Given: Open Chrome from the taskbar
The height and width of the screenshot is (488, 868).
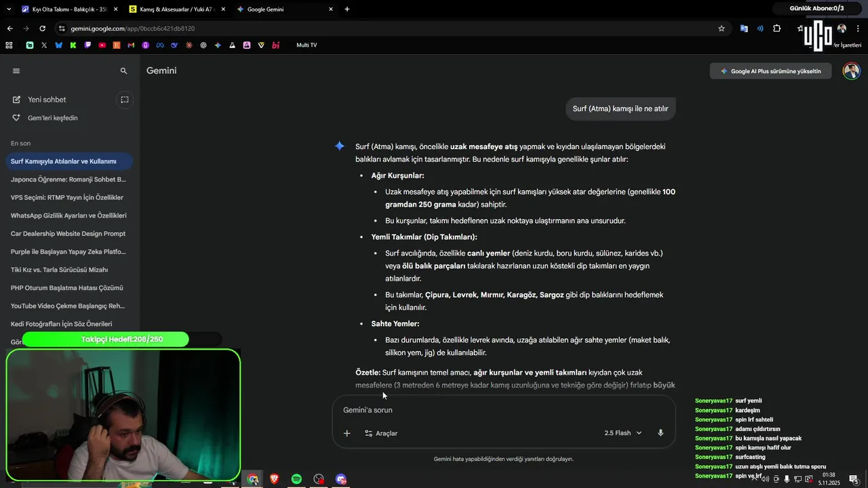Looking at the screenshot, I should click(x=253, y=479).
